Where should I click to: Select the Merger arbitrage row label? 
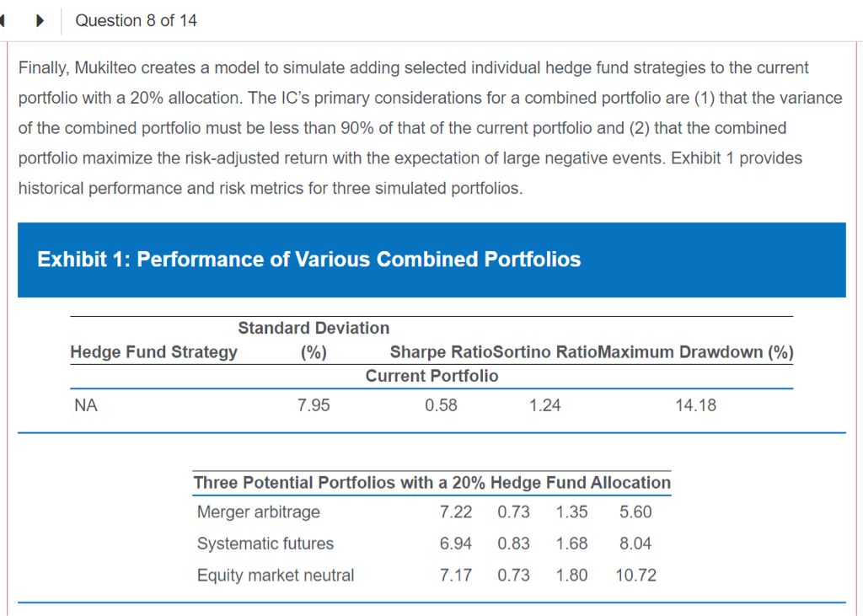pos(258,512)
